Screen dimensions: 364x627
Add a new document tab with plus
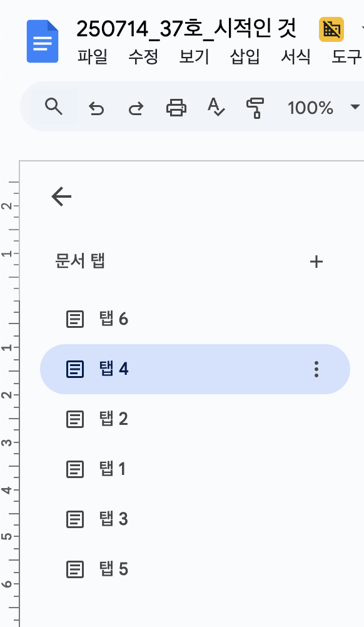[x=316, y=262]
